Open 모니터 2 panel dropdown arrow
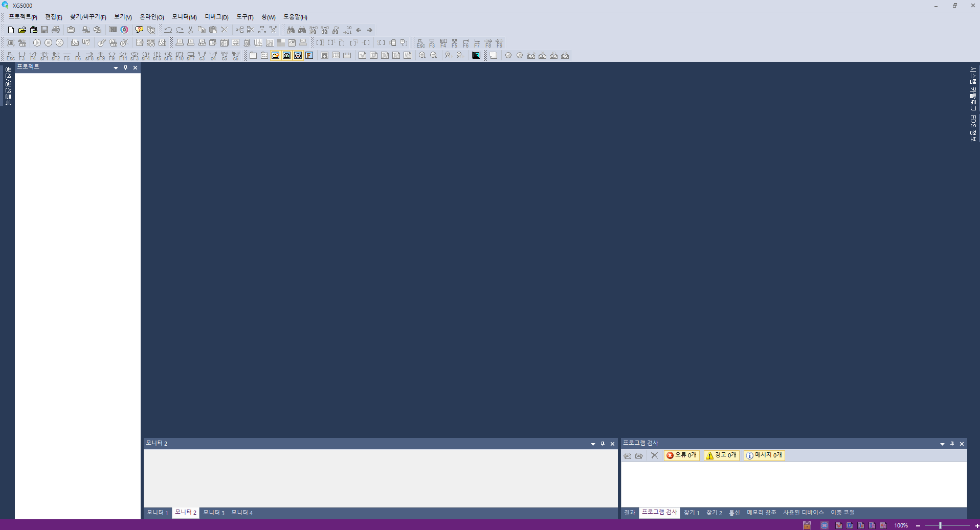980x530 pixels. click(593, 444)
